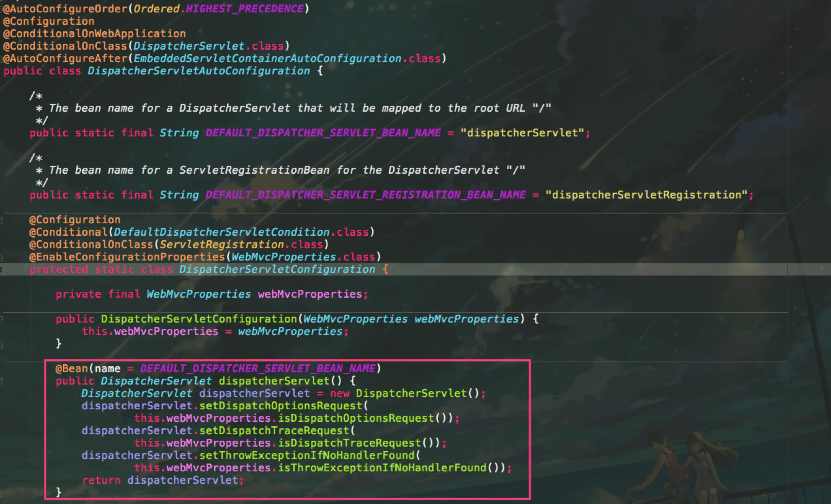The height and width of the screenshot is (504, 831).
Task: Click DEFAULT_DISPATCHER_SERVLET_BEAN_NAME inside @Bean
Action: (x=258, y=369)
